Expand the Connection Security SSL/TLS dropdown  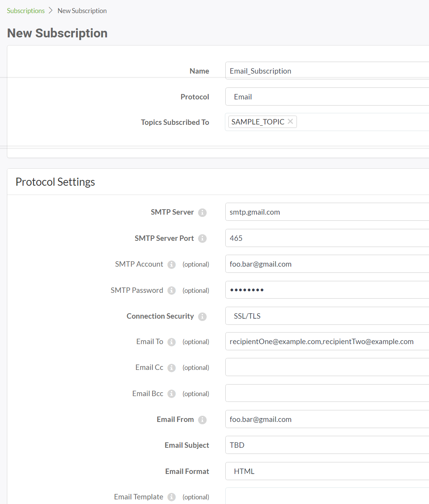pos(327,316)
